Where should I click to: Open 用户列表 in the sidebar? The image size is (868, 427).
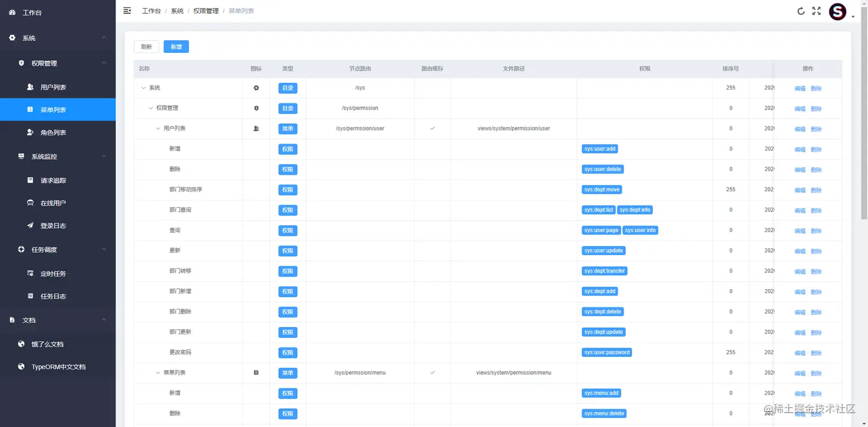57,87
